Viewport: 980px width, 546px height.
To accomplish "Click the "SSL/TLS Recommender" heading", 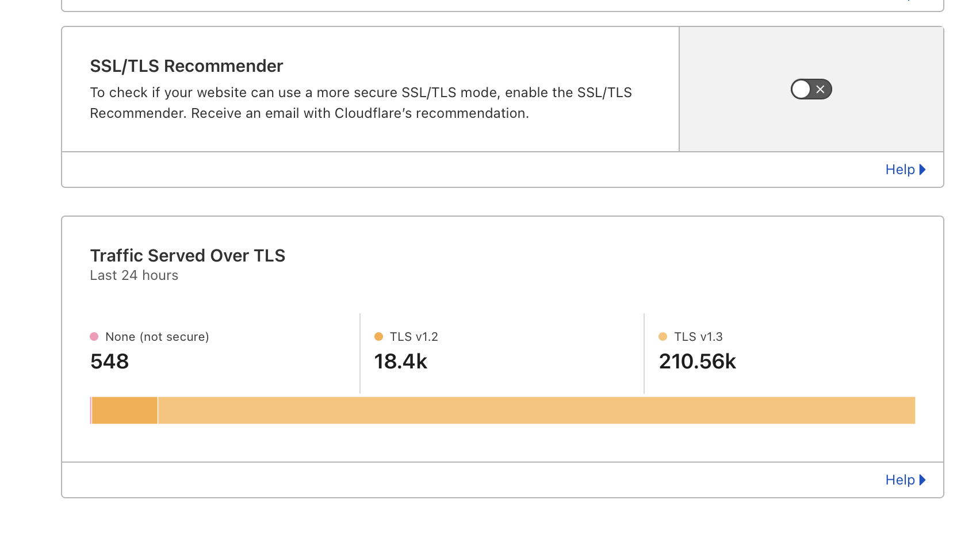I will [186, 66].
